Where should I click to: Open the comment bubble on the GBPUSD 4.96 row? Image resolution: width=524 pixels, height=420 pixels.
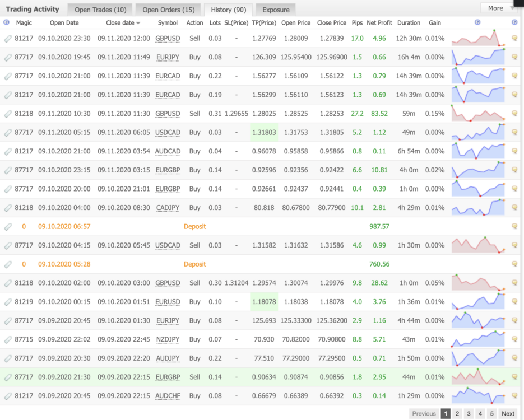(x=514, y=38)
